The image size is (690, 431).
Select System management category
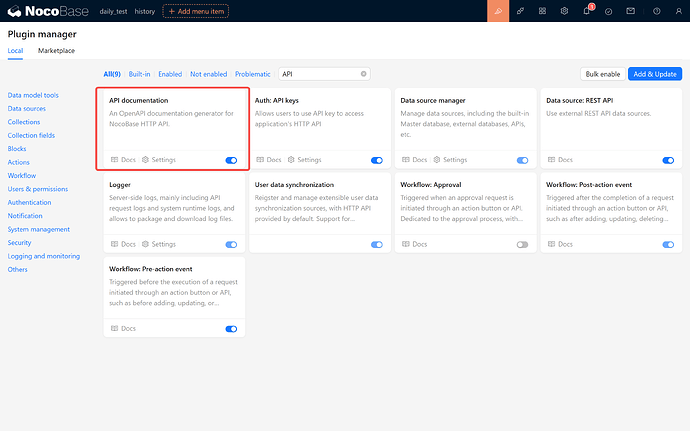click(x=39, y=229)
